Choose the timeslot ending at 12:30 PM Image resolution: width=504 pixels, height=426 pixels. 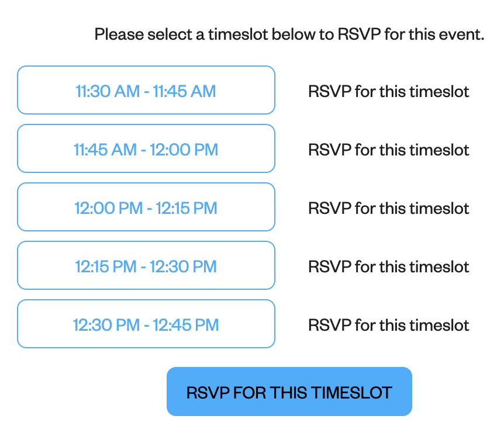pyautogui.click(x=146, y=265)
